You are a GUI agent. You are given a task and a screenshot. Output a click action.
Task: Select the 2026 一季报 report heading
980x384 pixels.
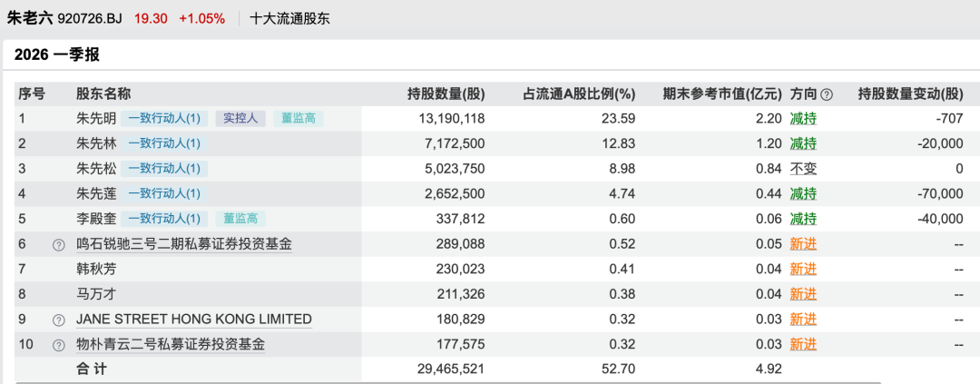[57, 54]
